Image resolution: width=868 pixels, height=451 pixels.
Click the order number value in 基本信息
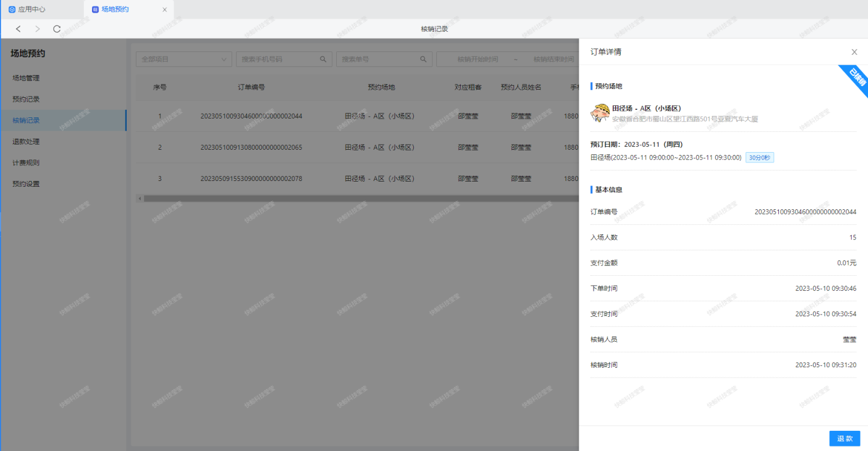(806, 212)
